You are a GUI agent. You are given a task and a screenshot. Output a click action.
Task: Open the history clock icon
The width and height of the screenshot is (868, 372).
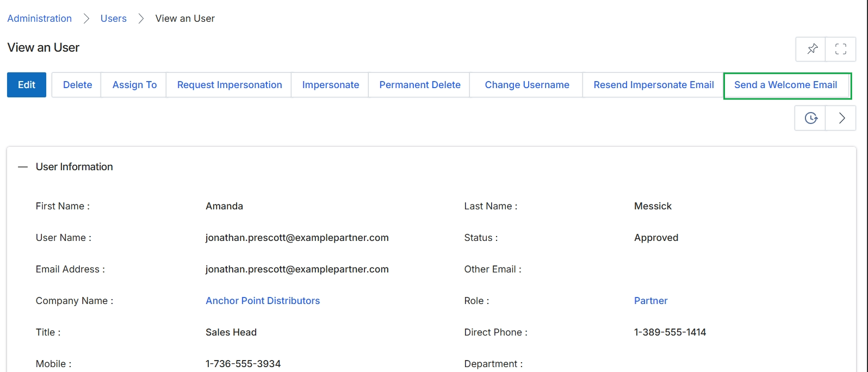810,118
